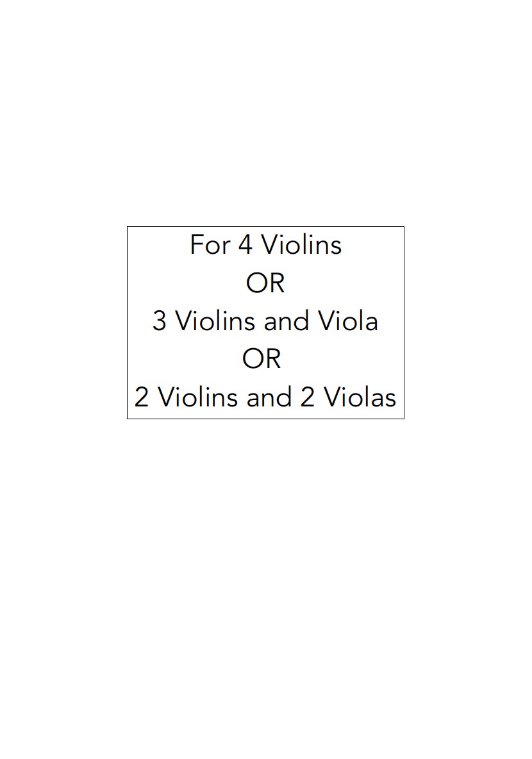Click the leading "2" of the last line
532x759 pixels.
142,397
